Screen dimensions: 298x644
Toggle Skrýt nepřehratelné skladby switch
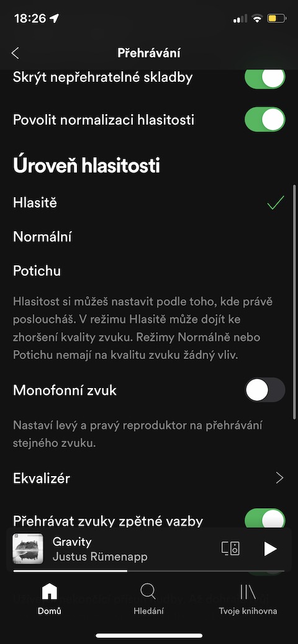[264, 77]
